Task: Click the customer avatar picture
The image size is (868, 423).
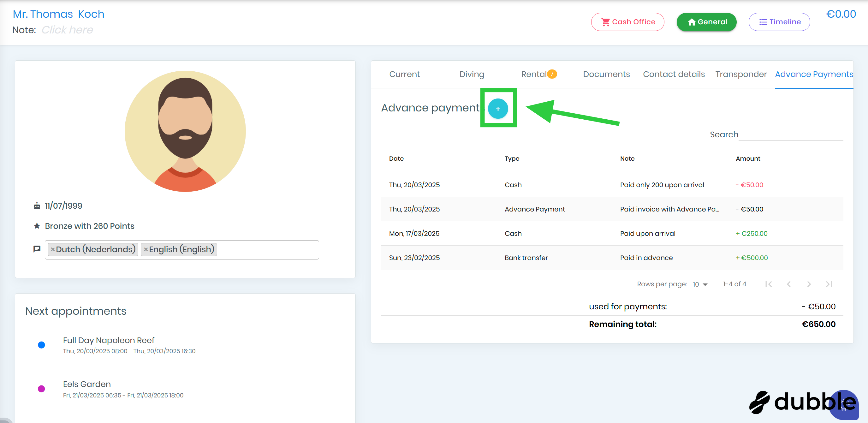Action: tap(185, 131)
